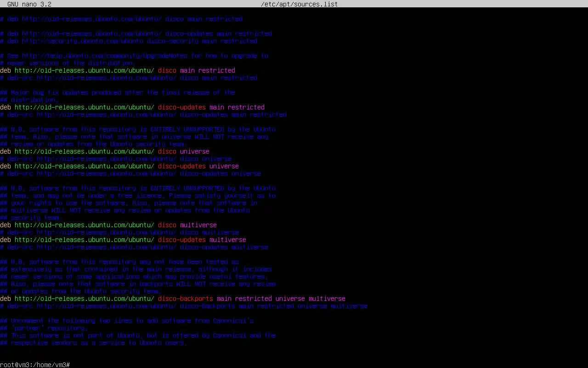588x368 pixels.
Task: Click the comment 'respective vendors as a service'
Action: [x=94, y=343]
